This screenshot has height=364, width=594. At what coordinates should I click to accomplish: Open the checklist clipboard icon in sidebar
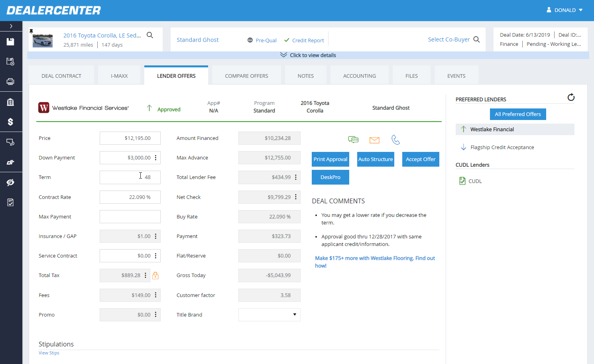click(x=10, y=203)
